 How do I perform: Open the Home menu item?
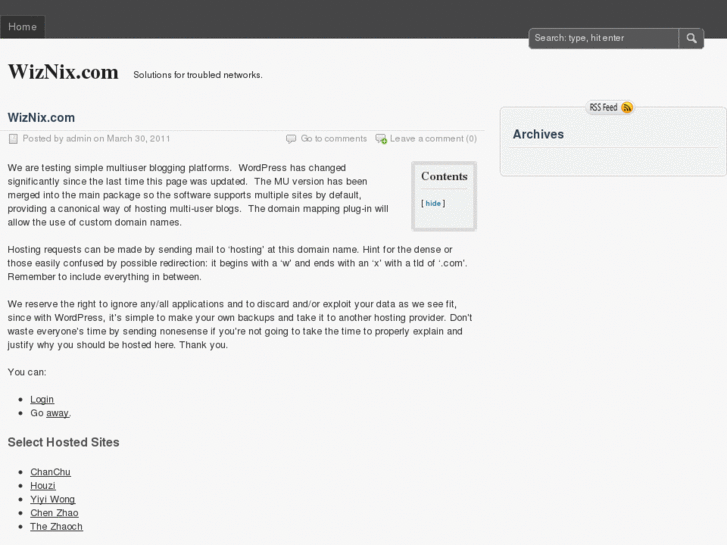pyautogui.click(x=22, y=27)
